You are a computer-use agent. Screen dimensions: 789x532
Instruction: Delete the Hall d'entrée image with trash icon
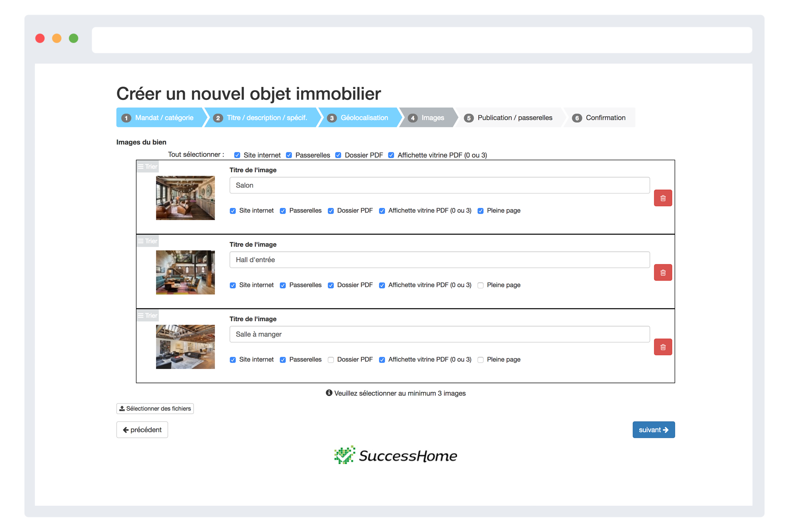click(662, 272)
